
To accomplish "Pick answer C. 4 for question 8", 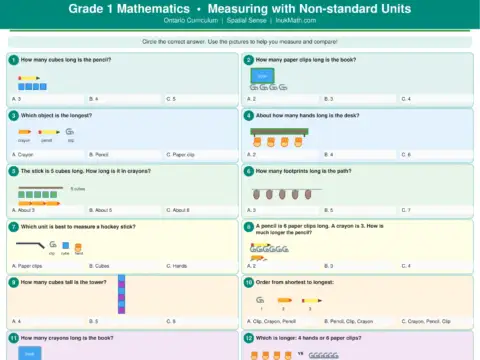I will pos(436,266).
